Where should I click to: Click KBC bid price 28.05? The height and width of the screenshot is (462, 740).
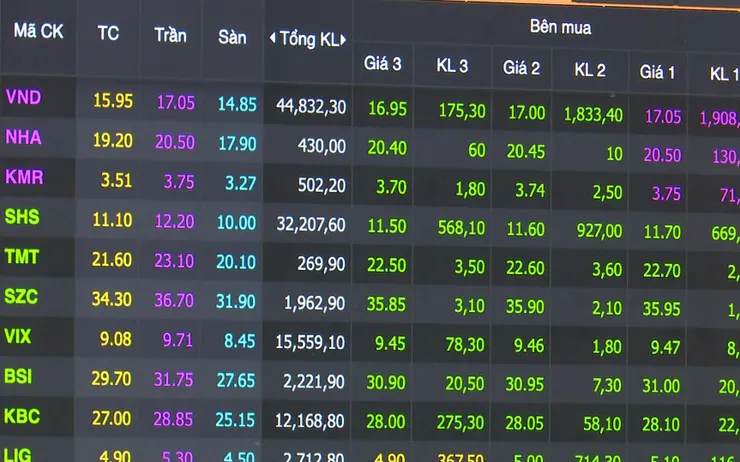(x=524, y=423)
